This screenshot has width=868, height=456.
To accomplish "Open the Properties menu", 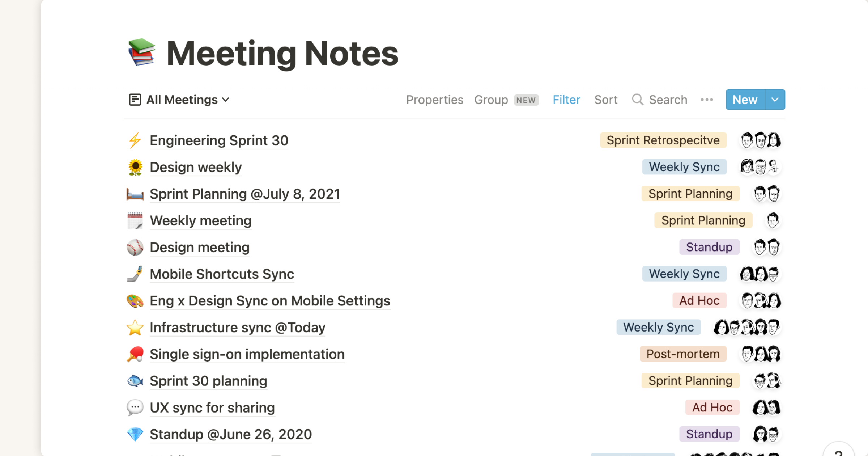I will [x=435, y=100].
